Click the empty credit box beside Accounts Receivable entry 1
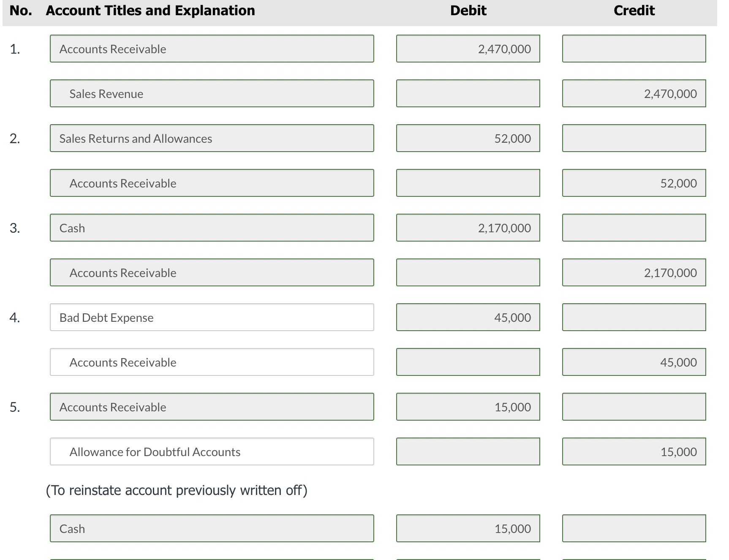This screenshot has height=560, width=729. coord(634,49)
